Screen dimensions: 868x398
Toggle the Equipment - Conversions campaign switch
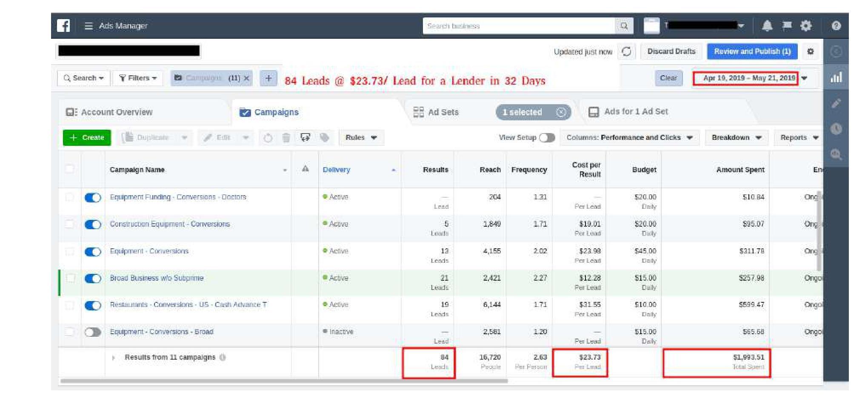tap(93, 252)
